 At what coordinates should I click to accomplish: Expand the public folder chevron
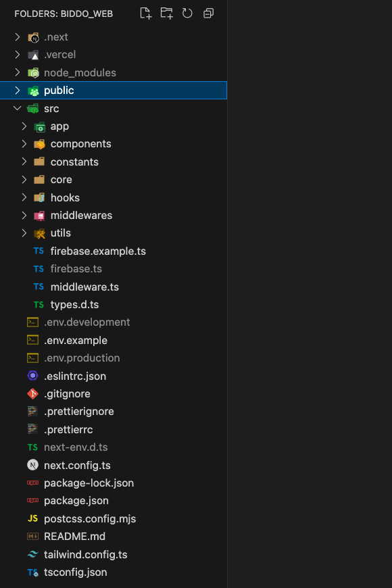click(18, 91)
